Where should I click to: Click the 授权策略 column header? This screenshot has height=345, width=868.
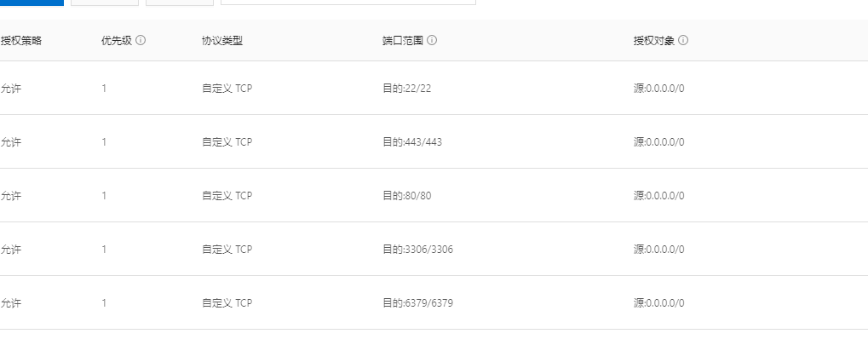click(x=21, y=40)
